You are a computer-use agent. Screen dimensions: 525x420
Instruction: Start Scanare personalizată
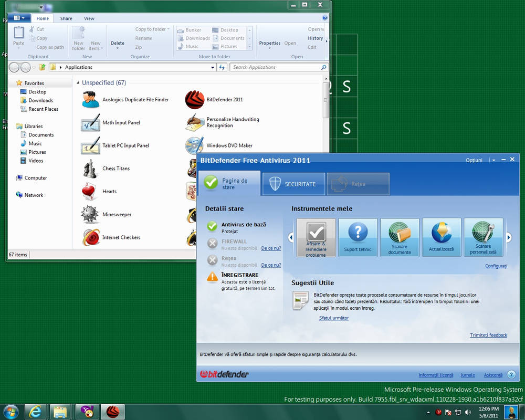483,237
